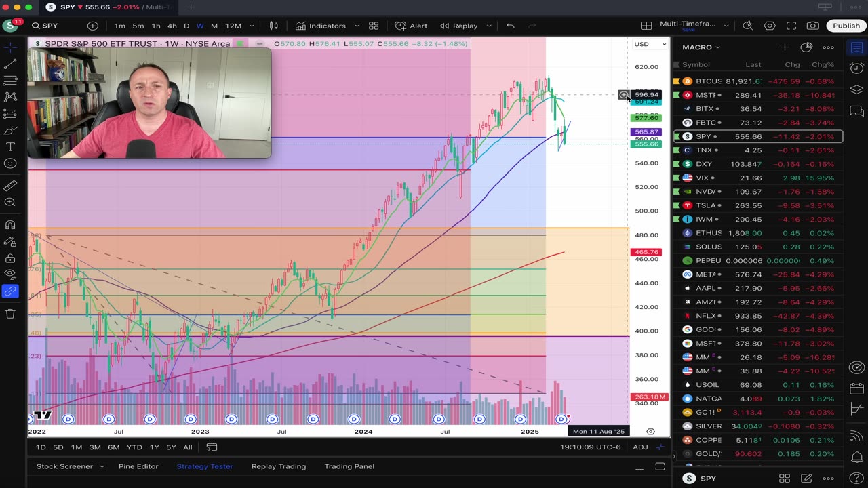Add symbol to MACRO watchlist

point(785,47)
